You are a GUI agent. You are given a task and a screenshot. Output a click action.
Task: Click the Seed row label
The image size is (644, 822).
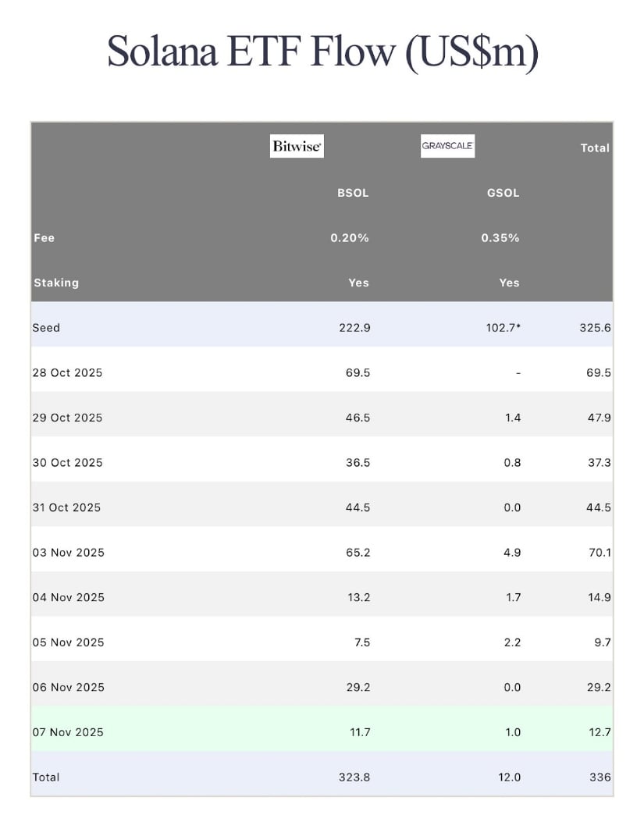(x=46, y=328)
